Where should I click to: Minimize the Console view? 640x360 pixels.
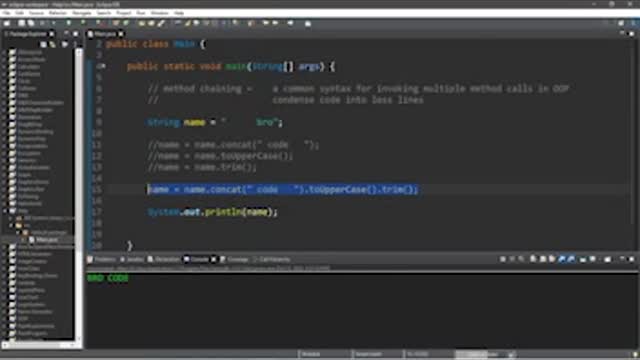coord(622,259)
